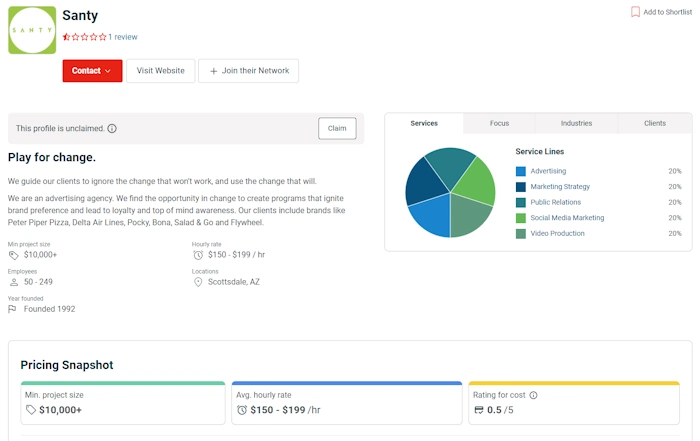
Task: Click 'This profile is unclaimed.' text
Action: point(60,129)
